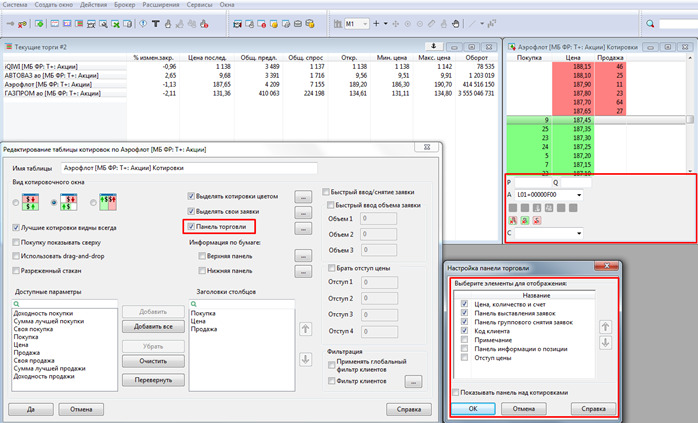Image resolution: width=698 pixels, height=423 pixels.
Task: Click the window with magnifier toolbar icon
Action: coord(103,24)
